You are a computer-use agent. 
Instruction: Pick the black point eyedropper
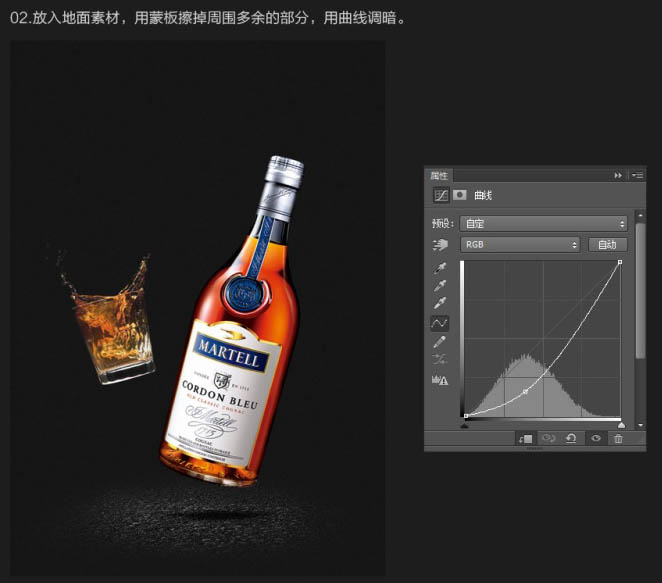click(x=440, y=268)
